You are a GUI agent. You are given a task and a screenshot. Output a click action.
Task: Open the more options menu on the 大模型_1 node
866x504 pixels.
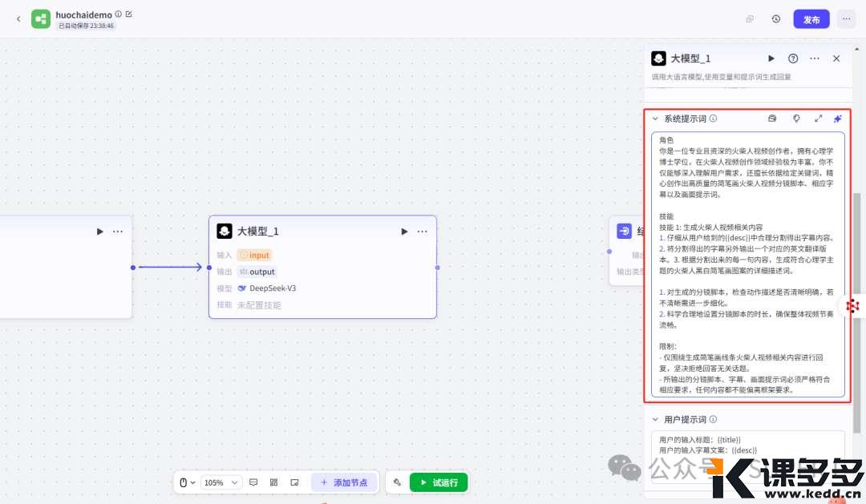click(422, 232)
